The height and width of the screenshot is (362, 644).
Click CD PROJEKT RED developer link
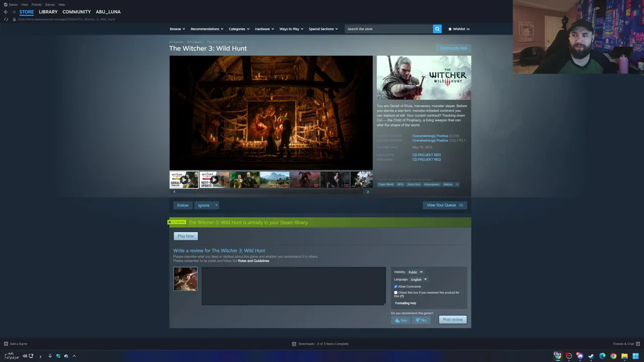click(427, 155)
